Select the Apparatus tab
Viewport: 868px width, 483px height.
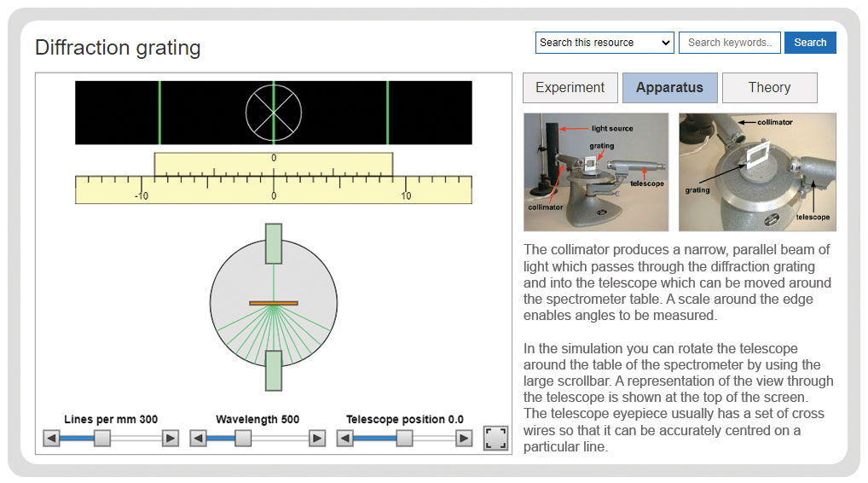click(x=670, y=88)
